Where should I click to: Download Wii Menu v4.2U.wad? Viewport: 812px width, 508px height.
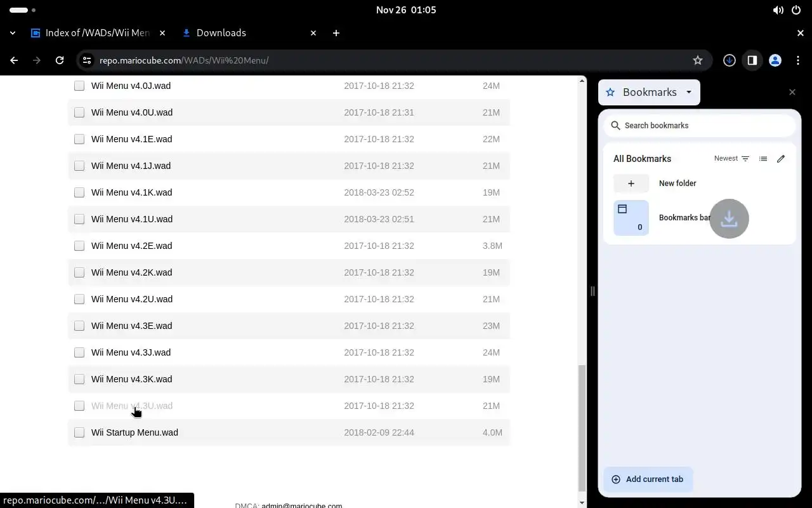pos(132,299)
